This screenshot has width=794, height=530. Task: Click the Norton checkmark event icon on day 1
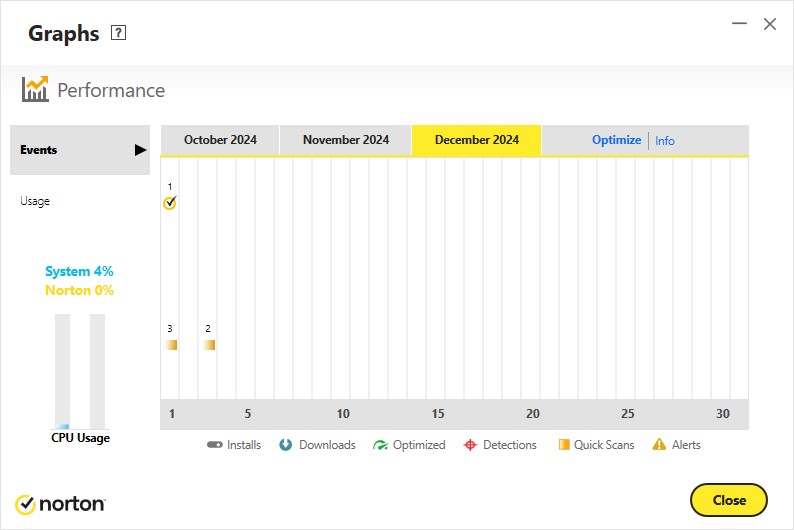[170, 202]
